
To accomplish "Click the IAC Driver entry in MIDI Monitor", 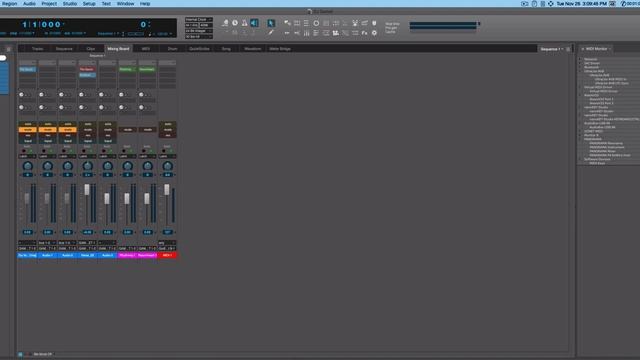I will 592,63.
